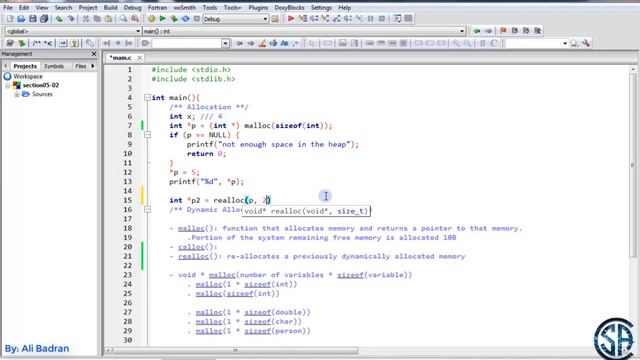Open the Settings menu
Image resolution: width=640 pixels, height=360 pixels.
point(321,7)
